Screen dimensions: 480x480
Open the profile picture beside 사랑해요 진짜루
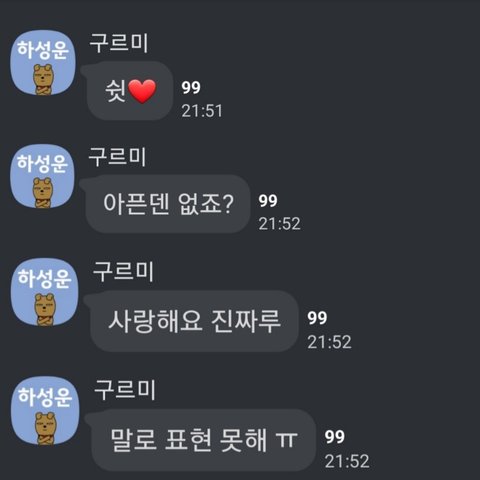[44, 292]
